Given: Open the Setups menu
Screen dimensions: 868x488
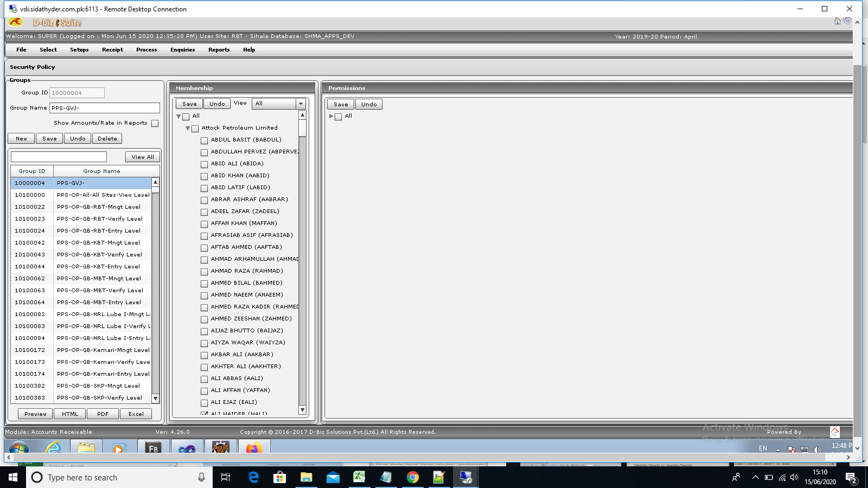Looking at the screenshot, I should pos(79,49).
